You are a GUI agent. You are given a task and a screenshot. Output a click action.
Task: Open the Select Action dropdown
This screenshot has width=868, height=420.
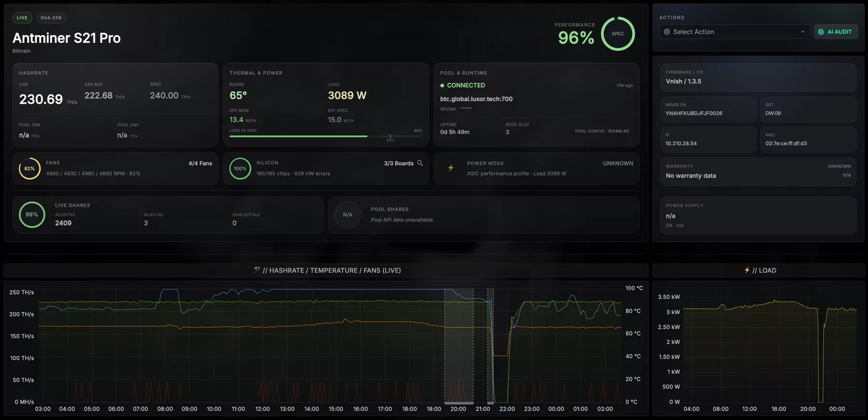734,32
